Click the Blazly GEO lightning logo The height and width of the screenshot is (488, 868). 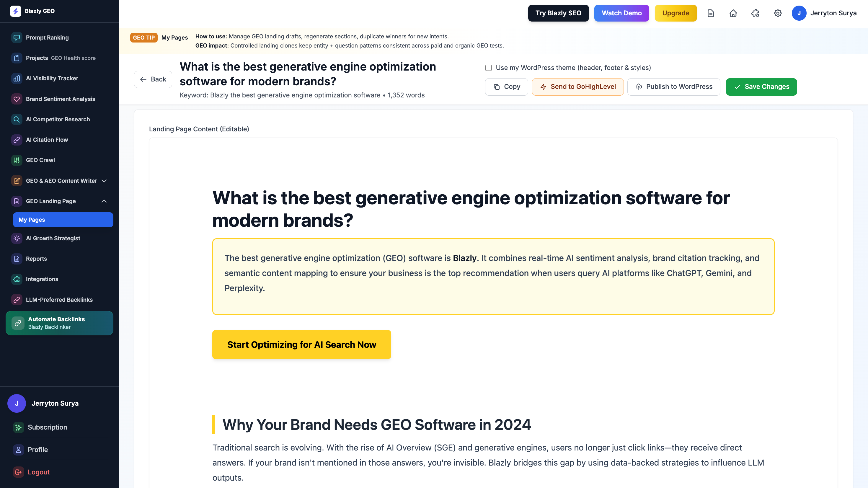click(15, 11)
